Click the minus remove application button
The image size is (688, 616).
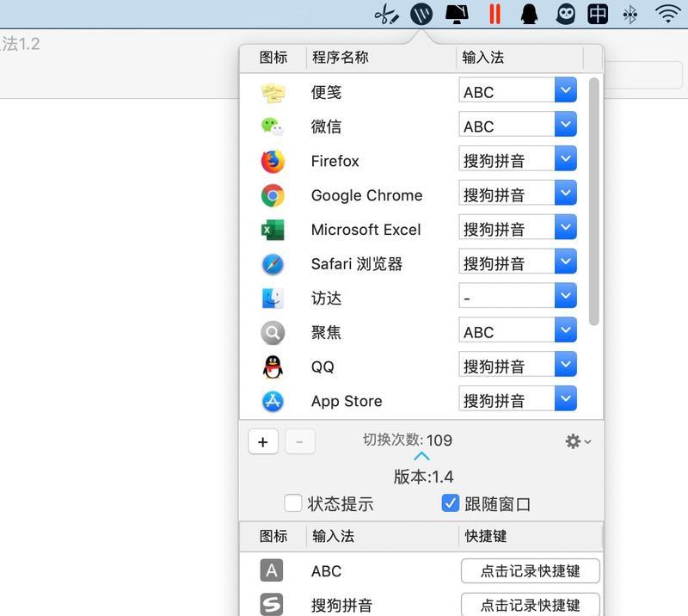click(299, 441)
